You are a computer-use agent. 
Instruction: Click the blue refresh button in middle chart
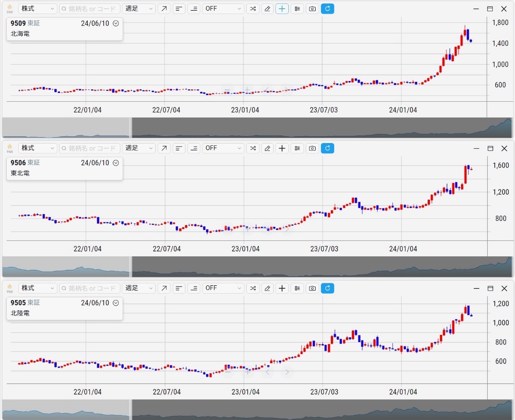pyautogui.click(x=328, y=148)
